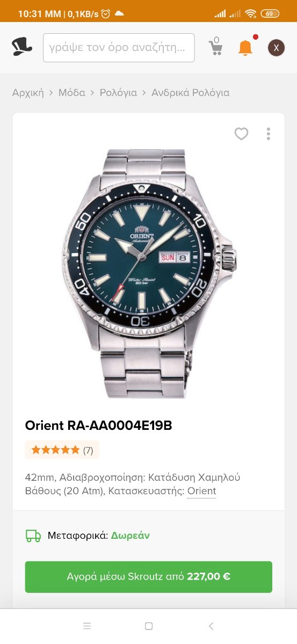Open Ρολόγια breadcrumb category

[118, 92]
